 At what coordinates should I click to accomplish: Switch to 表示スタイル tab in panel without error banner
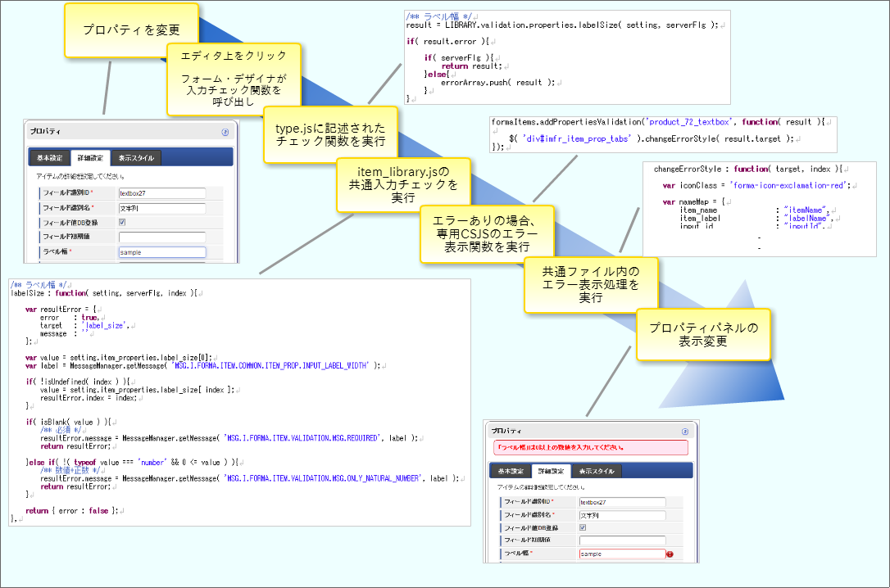(x=136, y=158)
